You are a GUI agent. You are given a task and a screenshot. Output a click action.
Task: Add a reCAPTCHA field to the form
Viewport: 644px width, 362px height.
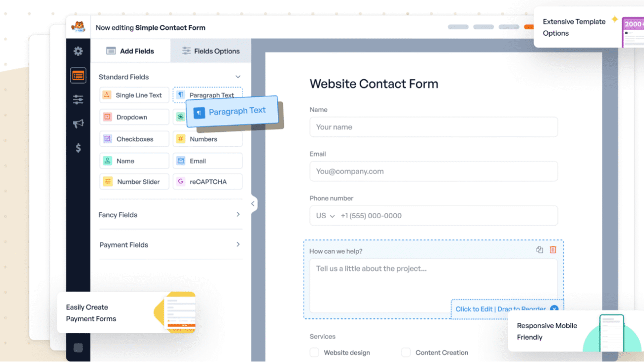tap(208, 181)
